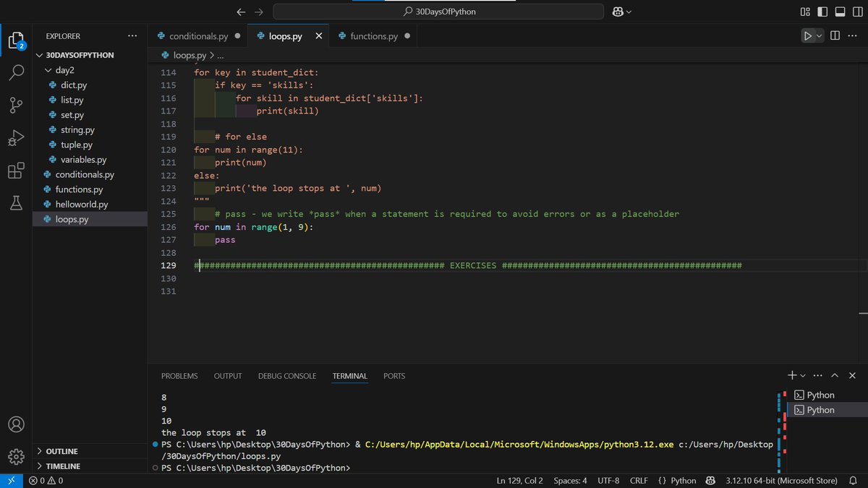Change end of line CRLF setting
The image size is (868, 488).
639,481
